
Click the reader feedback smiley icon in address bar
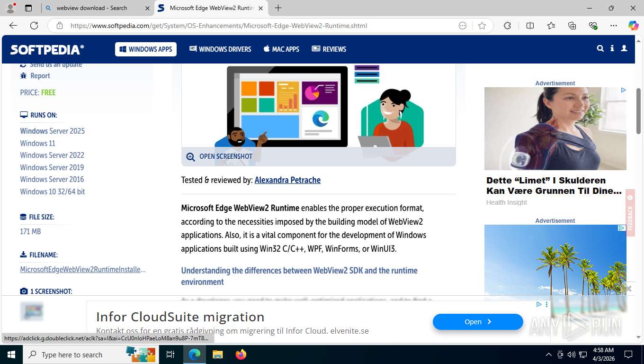(463, 26)
